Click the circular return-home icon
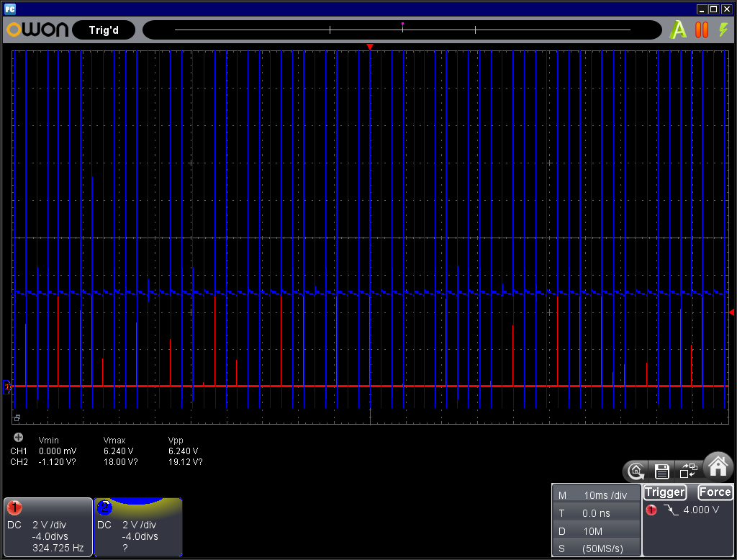The width and height of the screenshot is (737, 560). click(636, 471)
